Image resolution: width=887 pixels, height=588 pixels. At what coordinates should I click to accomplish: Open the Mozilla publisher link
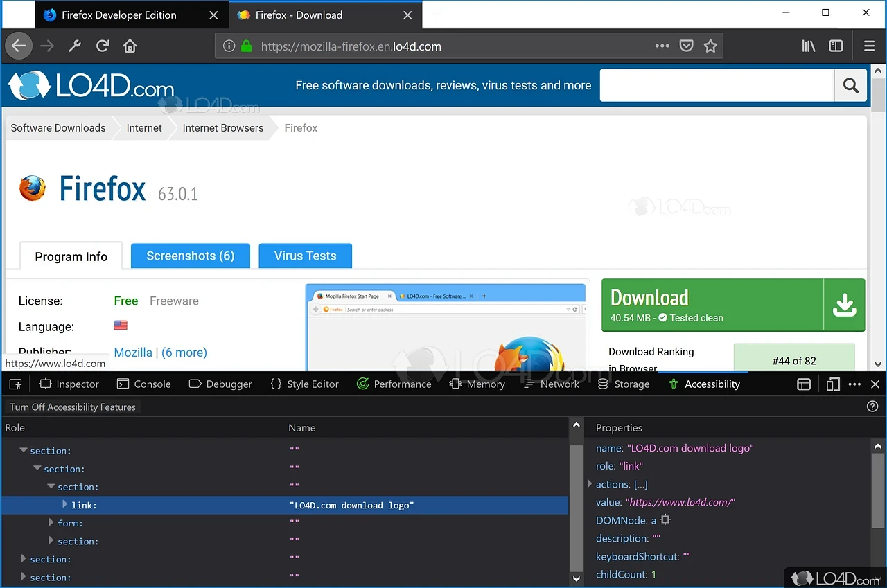[x=133, y=353]
